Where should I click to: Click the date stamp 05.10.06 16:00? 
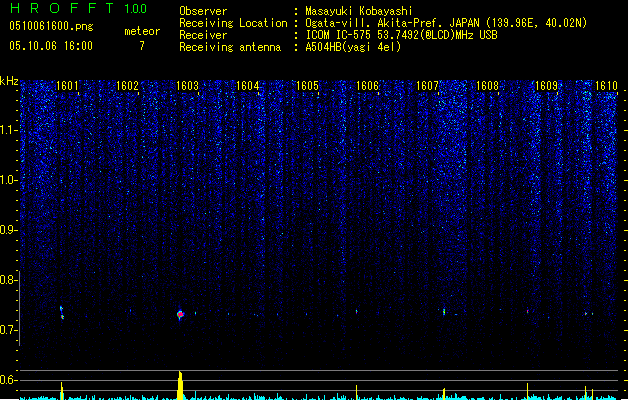51,46
